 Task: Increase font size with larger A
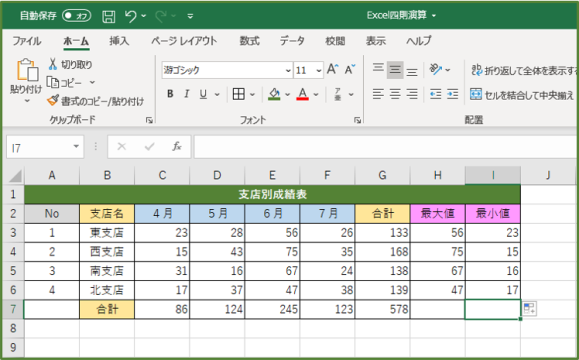pos(332,69)
